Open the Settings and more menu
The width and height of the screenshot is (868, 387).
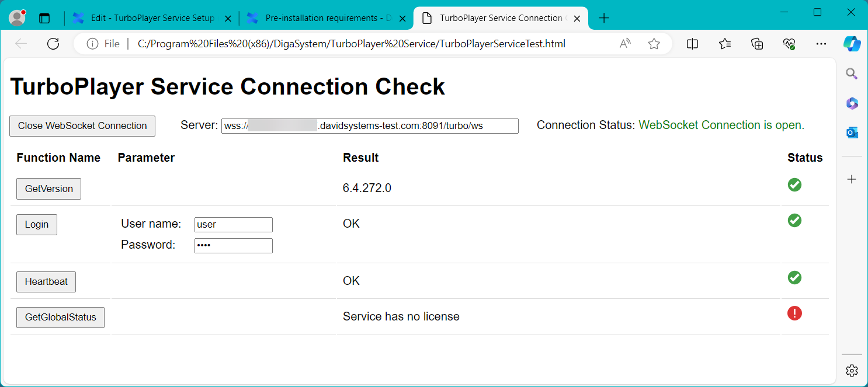coord(821,44)
